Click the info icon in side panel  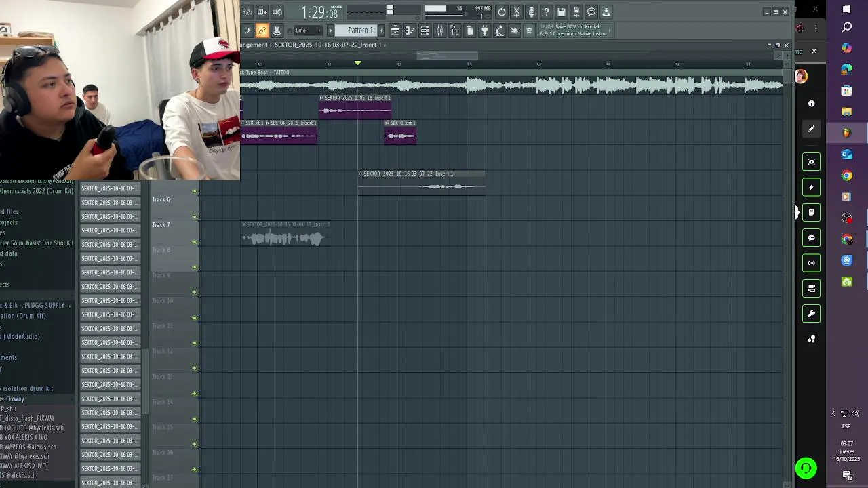point(812,104)
